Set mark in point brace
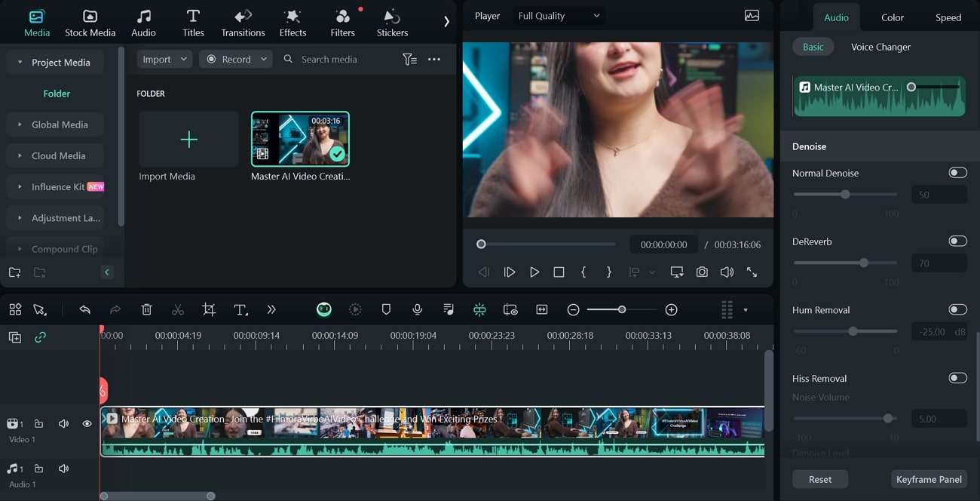Screen dimensions: 980x501 pyautogui.click(x=583, y=272)
